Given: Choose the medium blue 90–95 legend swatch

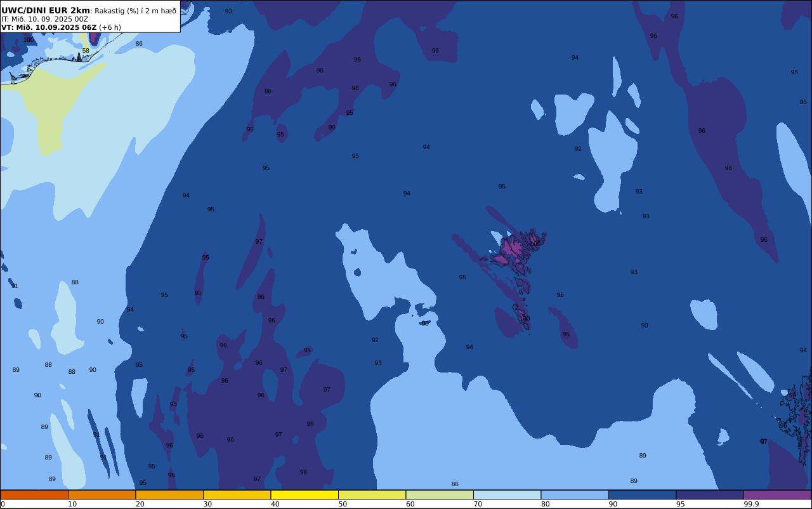Looking at the screenshot, I should pos(642,494).
